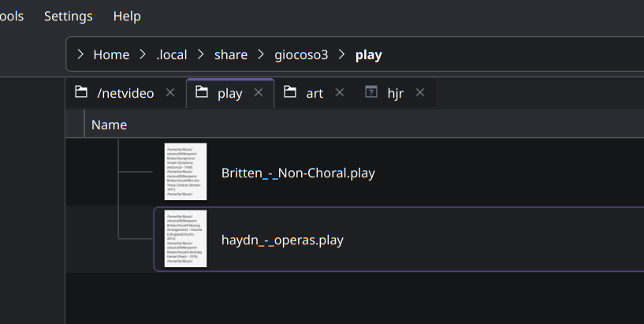Switch to the /netvideo tab
The image size is (644, 324).
click(x=125, y=93)
